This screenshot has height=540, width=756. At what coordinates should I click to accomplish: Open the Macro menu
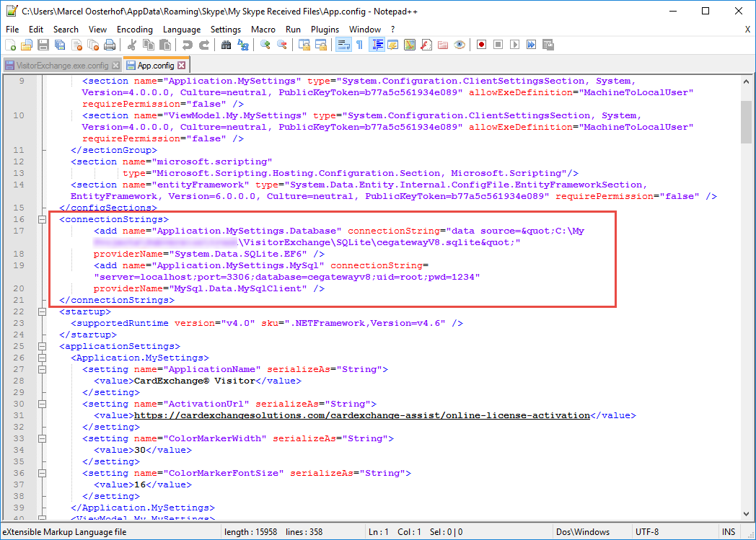point(263,30)
